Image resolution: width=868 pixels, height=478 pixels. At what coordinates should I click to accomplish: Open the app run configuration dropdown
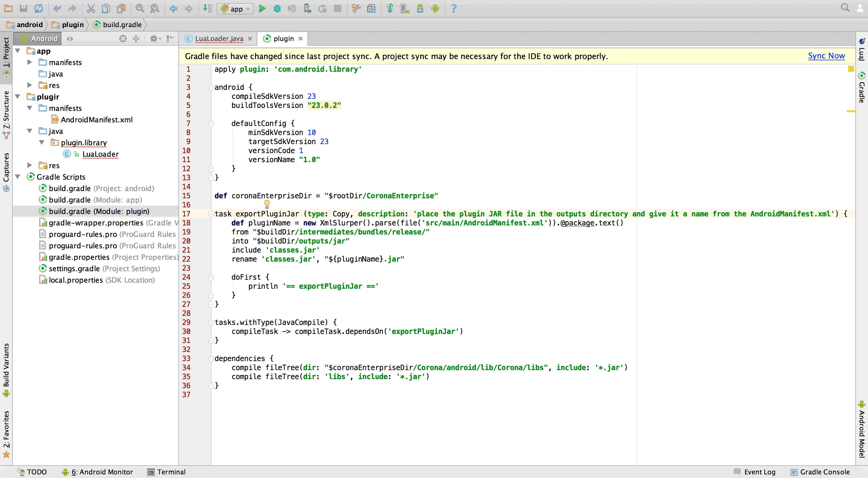235,9
